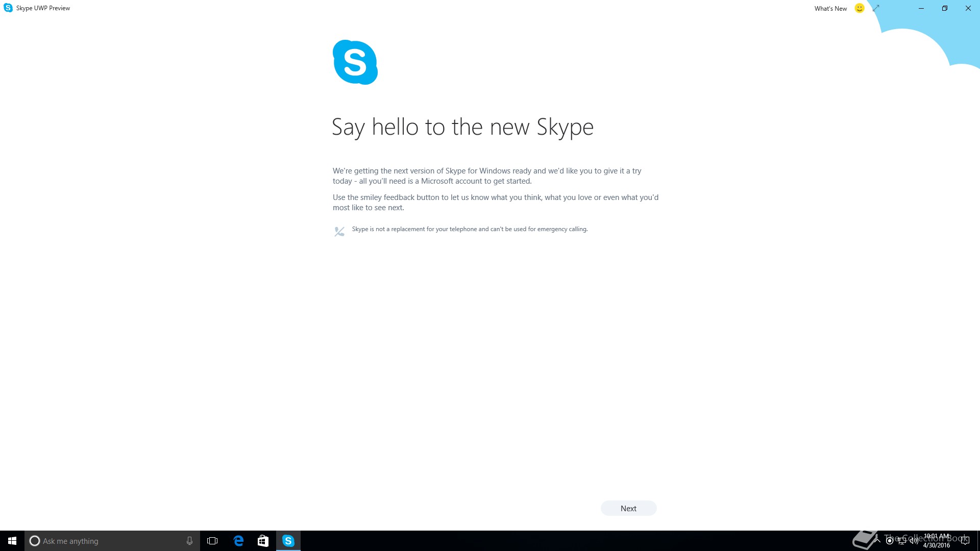Click the heading Say hello to the new Skype
Screen dimensions: 980x551
point(462,127)
